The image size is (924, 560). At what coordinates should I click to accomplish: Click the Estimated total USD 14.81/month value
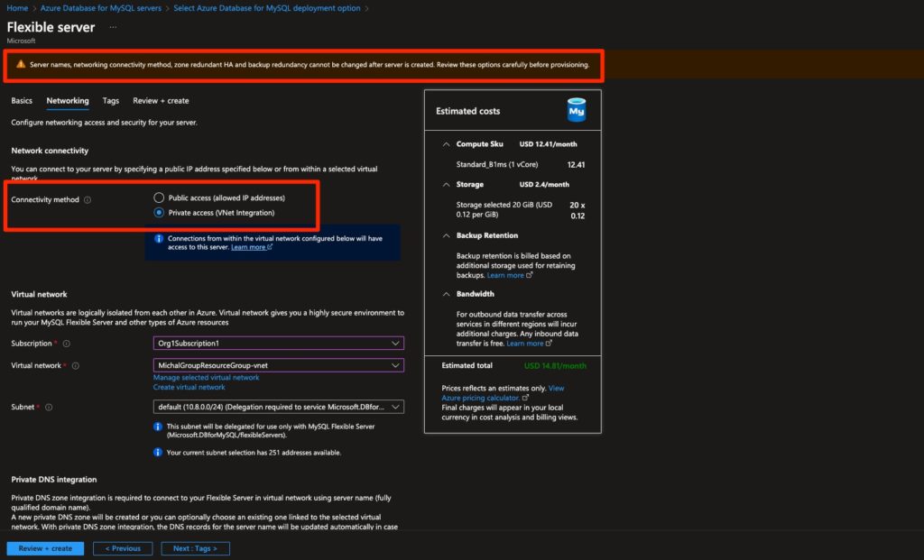[x=555, y=366]
